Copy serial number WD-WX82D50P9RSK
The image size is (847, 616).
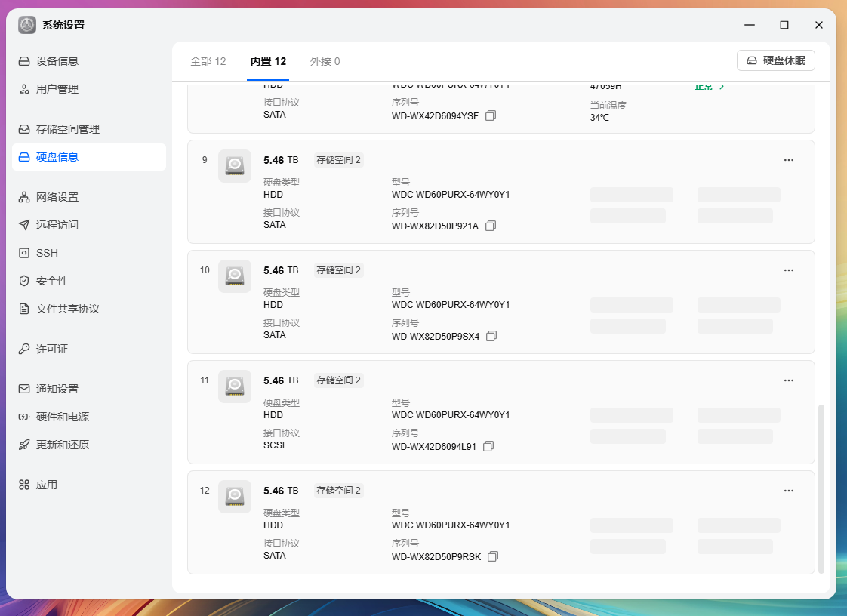tap(493, 556)
